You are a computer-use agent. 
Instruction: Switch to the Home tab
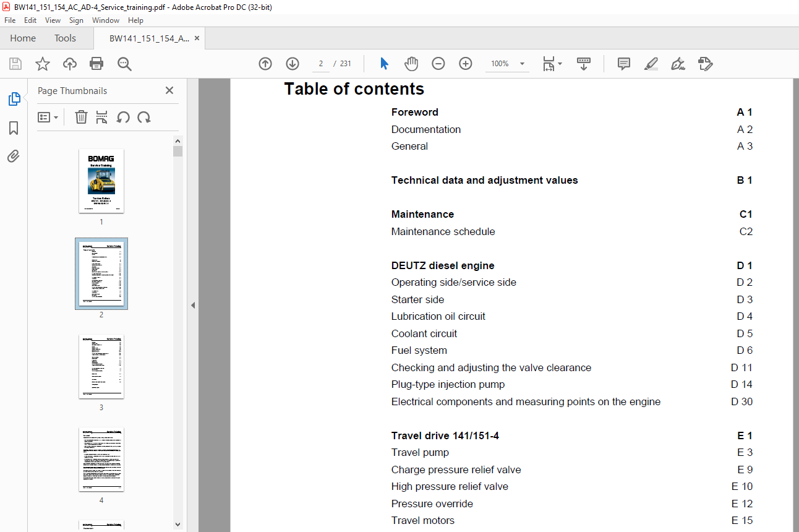point(23,38)
